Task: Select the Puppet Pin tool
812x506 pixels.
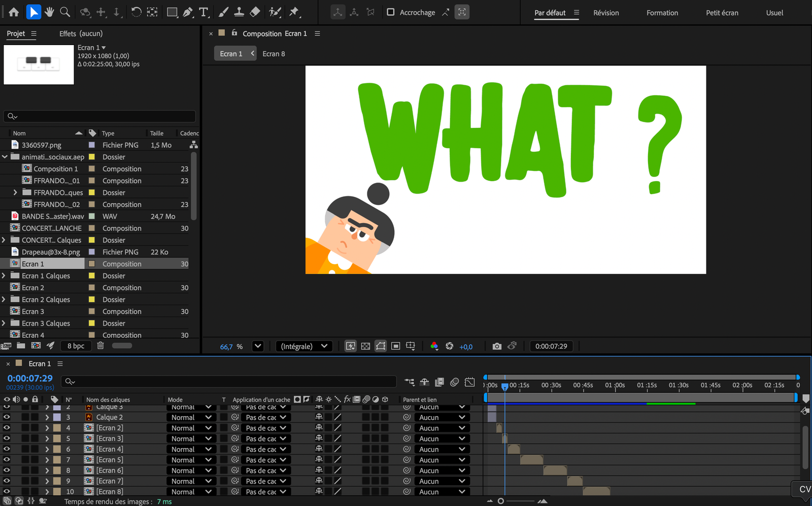Action: pos(294,12)
